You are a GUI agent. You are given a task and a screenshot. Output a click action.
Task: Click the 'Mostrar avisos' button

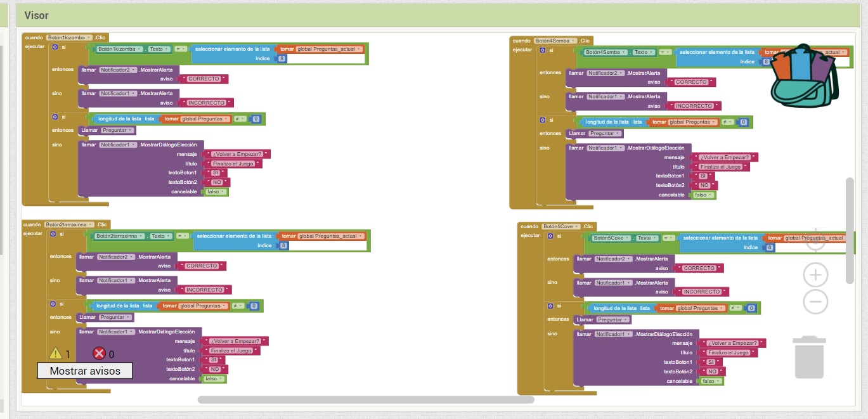85,371
